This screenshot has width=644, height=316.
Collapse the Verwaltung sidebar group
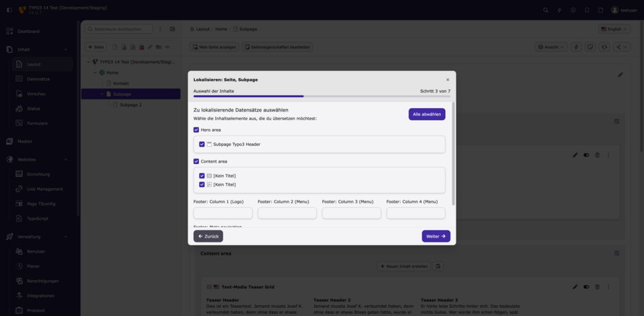65,236
